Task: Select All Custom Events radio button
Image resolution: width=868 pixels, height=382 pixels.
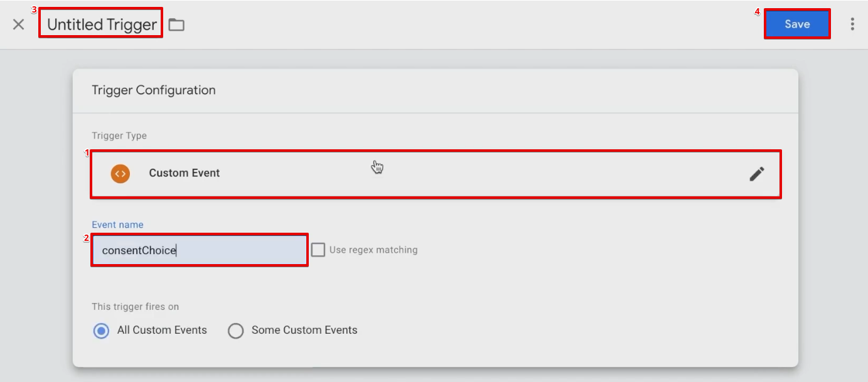Action: [101, 331]
